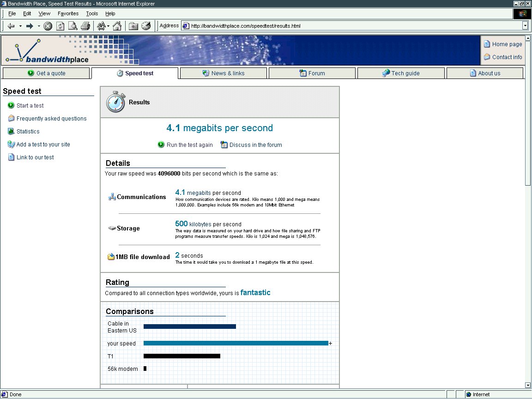Click the Refresh page toolbar icon
Image resolution: width=532 pixels, height=399 pixels.
coord(60,26)
